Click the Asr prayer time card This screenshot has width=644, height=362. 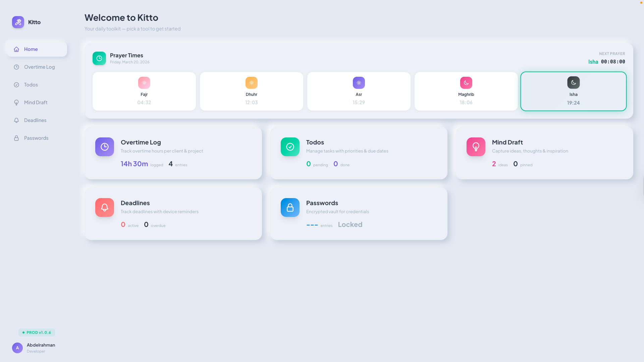click(359, 91)
